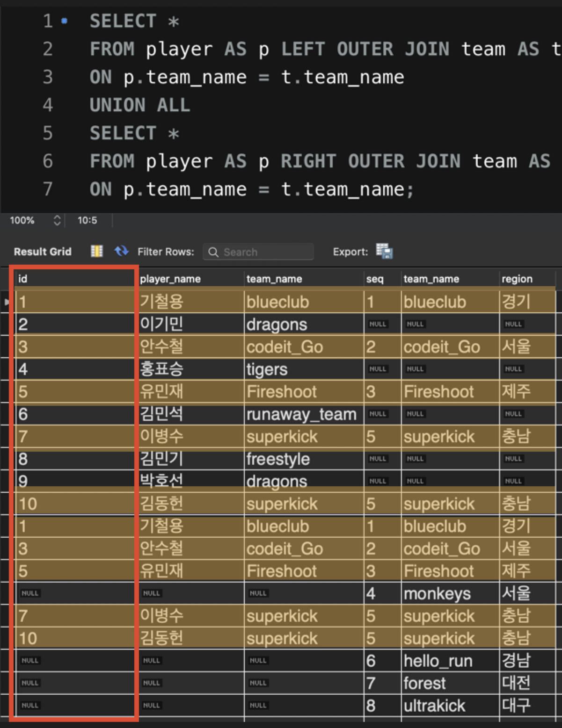The height and width of the screenshot is (728, 562).
Task: Select player name '김민기'
Action: pyautogui.click(x=191, y=459)
